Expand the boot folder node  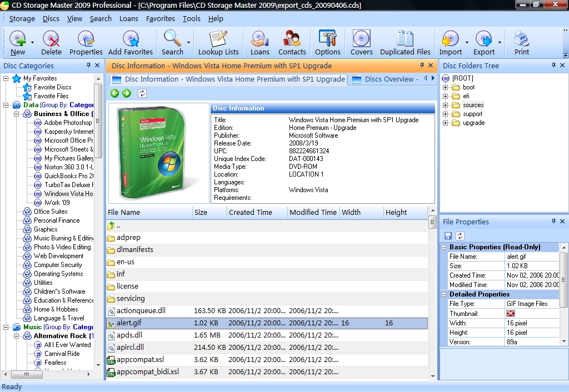445,87
